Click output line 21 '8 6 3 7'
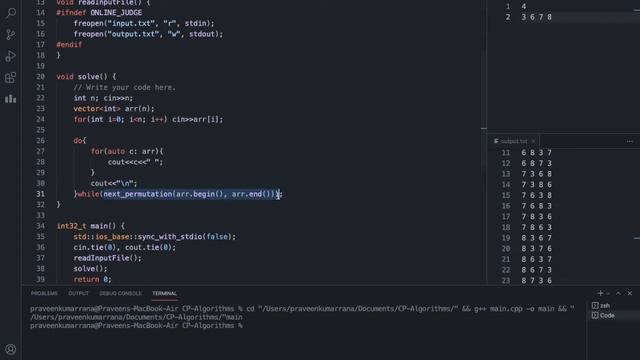Screen dimensions: 640x360 pos(536,259)
